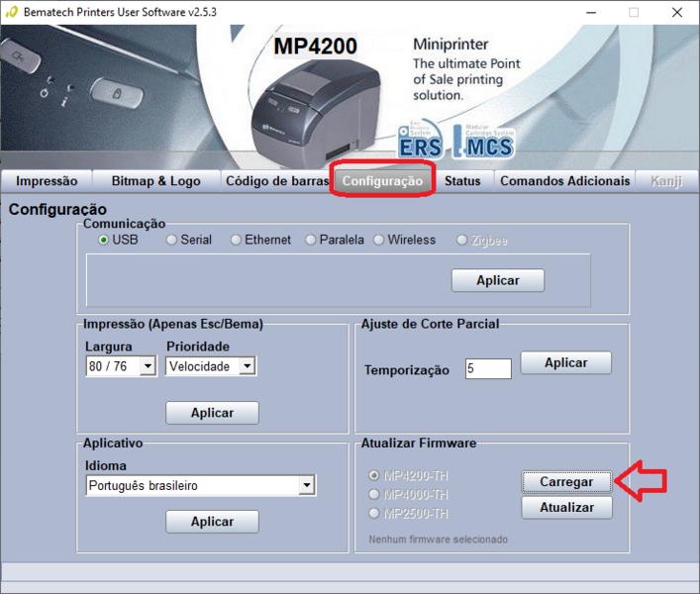The width and height of the screenshot is (700, 594).
Task: Click the ERS logo in the banner
Action: 420,139
